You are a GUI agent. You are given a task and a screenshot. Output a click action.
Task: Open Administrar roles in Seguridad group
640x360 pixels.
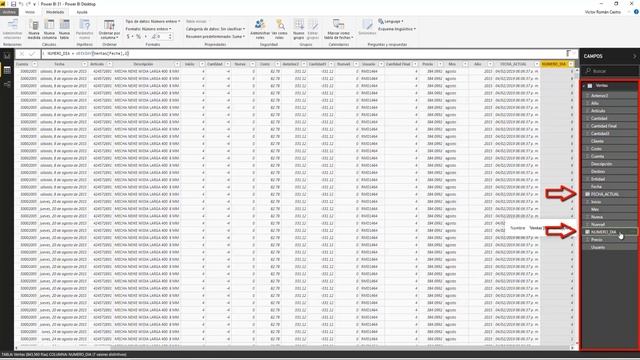pyautogui.click(x=260, y=29)
